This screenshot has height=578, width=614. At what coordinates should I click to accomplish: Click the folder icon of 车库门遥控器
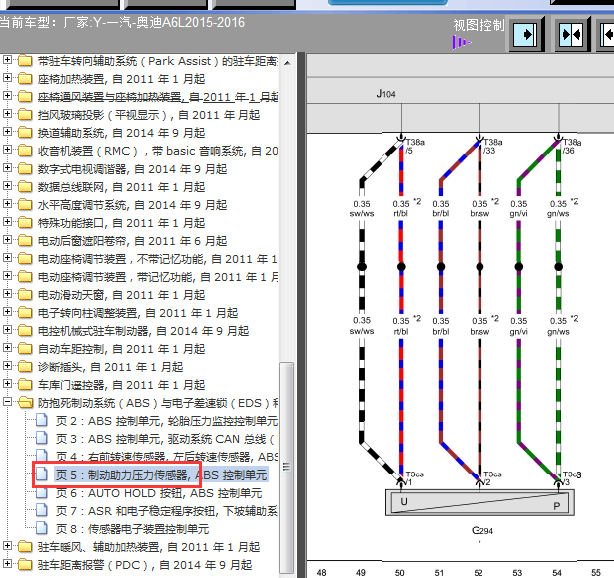tap(25, 385)
